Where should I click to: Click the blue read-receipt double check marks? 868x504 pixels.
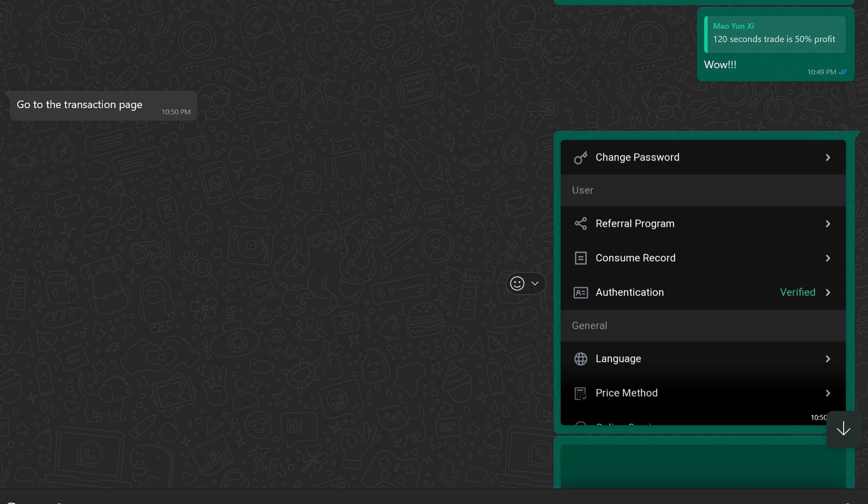point(843,72)
